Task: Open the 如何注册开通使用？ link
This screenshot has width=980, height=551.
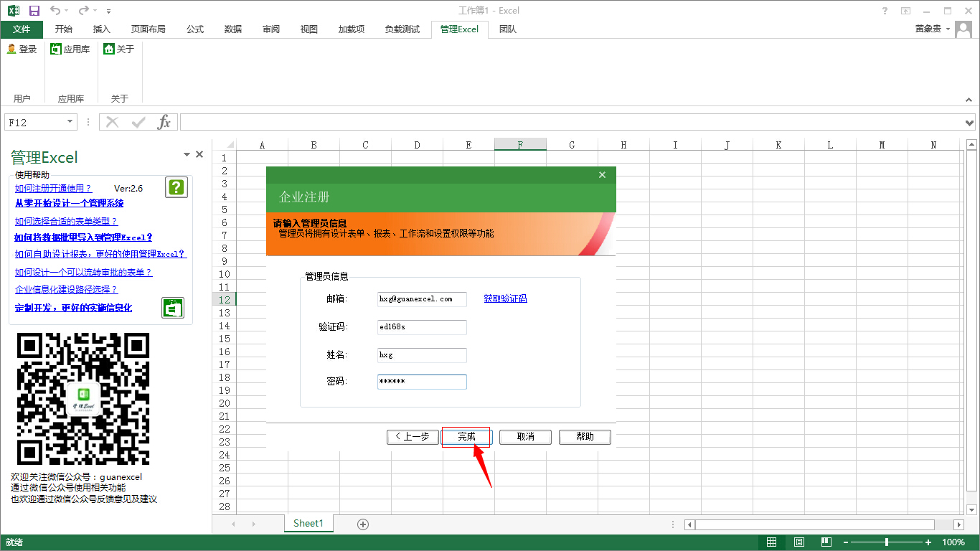Action: [x=53, y=189]
